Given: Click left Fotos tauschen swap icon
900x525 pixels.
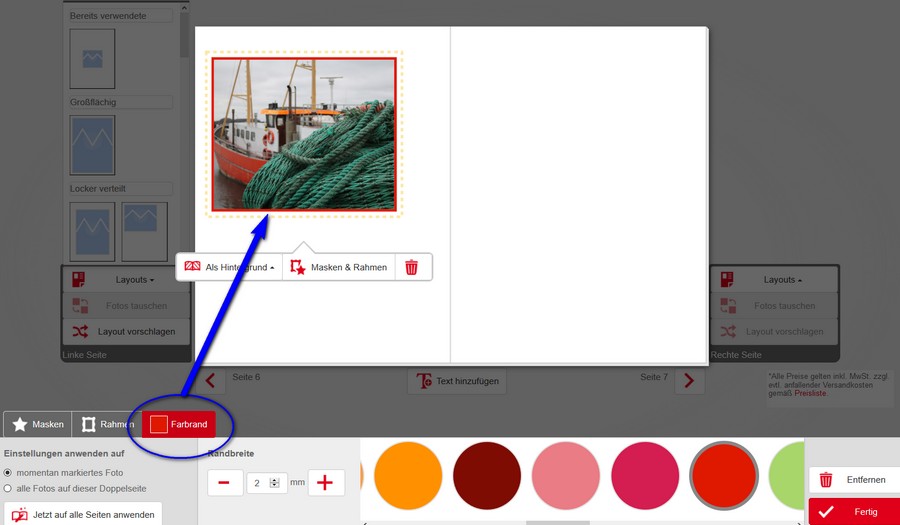Looking at the screenshot, I should pyautogui.click(x=80, y=305).
